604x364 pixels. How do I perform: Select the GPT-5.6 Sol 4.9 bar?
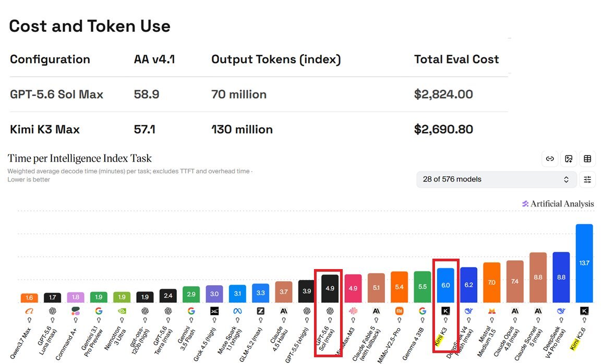point(330,288)
